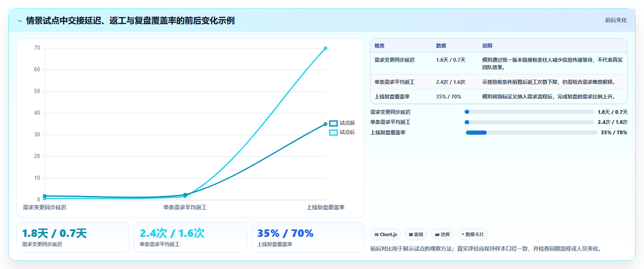Click the 试点前 point above 需求变更同步延迟

coord(45,196)
